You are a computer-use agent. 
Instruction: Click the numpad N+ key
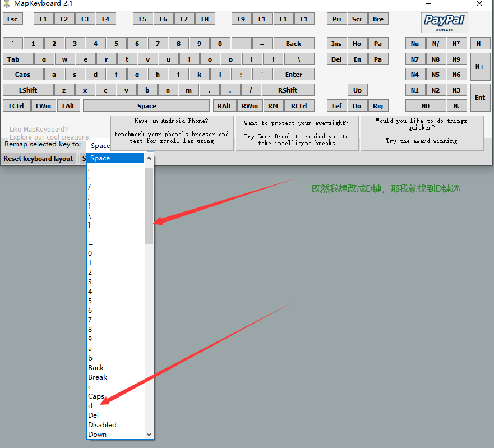click(x=480, y=67)
